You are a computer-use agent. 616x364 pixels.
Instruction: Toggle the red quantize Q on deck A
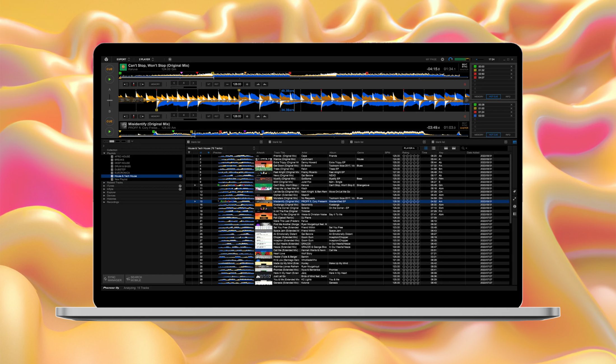coord(465,84)
